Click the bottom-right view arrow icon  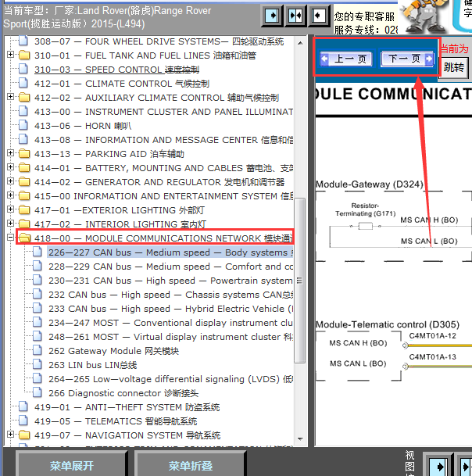point(438,466)
